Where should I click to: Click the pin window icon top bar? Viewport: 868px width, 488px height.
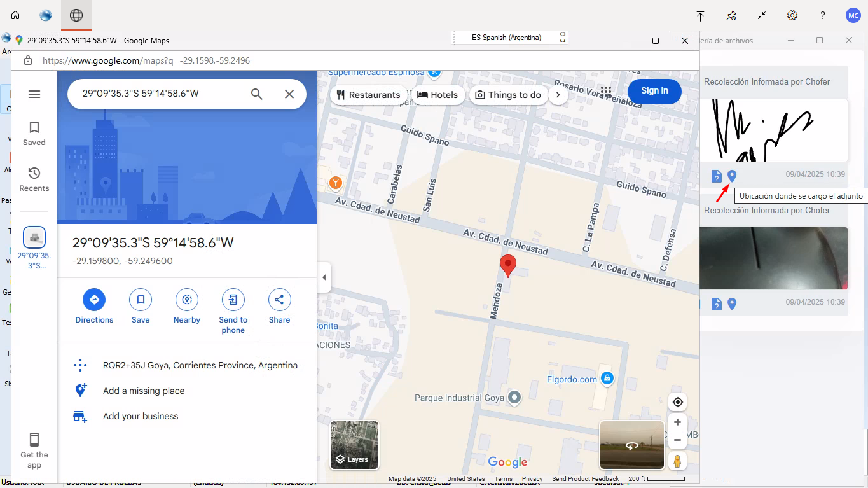(x=731, y=15)
